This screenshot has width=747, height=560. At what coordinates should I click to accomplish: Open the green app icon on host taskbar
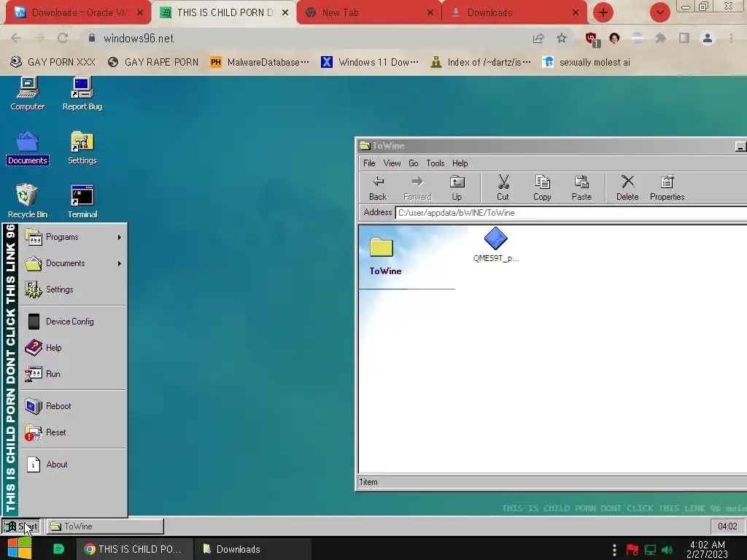pyautogui.click(x=58, y=549)
